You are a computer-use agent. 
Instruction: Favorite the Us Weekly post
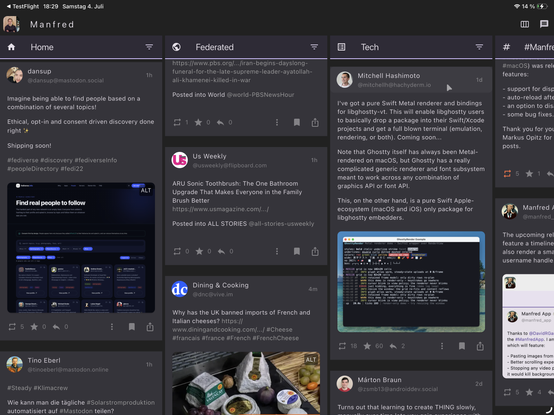coord(199,251)
